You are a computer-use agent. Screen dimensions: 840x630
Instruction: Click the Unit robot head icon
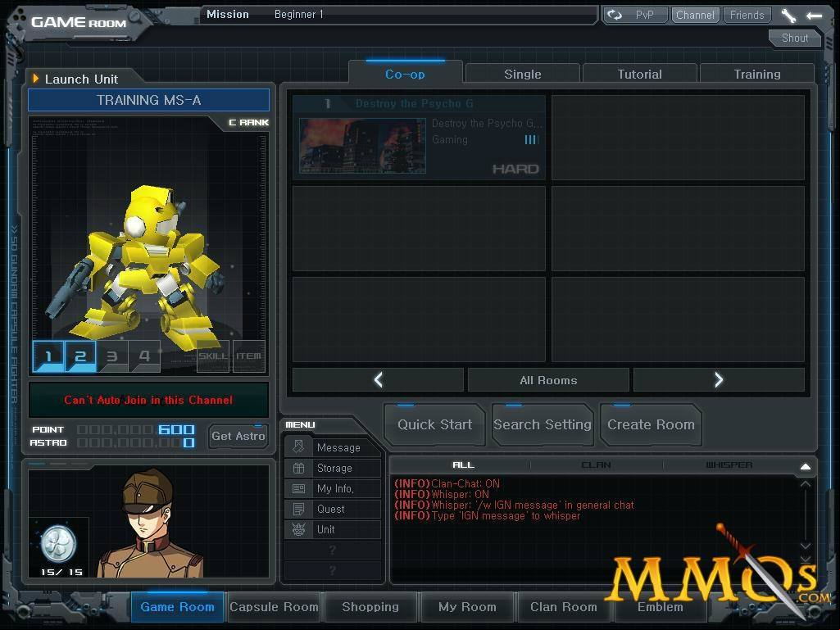tap(298, 529)
